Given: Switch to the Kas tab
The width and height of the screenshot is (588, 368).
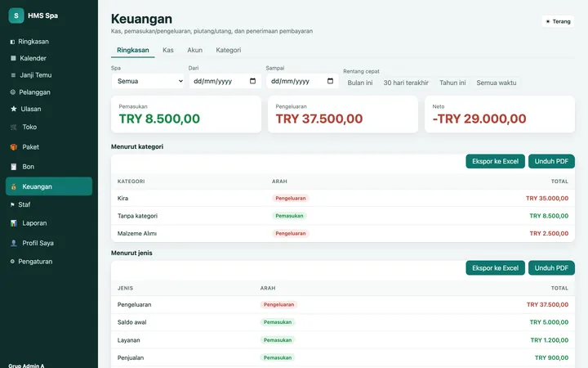Looking at the screenshot, I should tap(168, 50).
